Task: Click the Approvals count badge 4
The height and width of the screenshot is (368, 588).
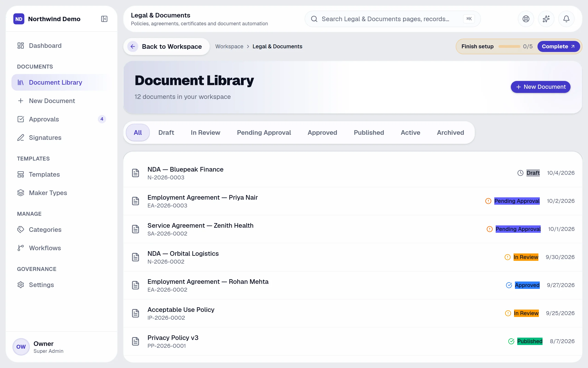Action: 102,119
